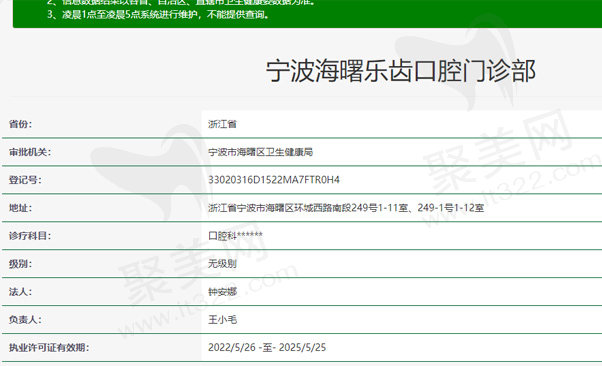Select validity period 2022/5/26 -至- 2025/5/25
Image resolution: width=602 pixels, height=366 pixels.
point(267,348)
